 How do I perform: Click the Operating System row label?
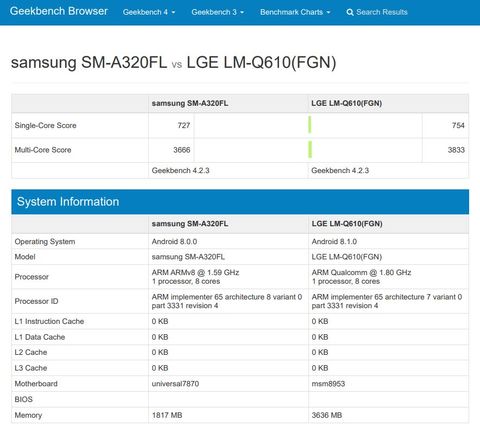pyautogui.click(x=45, y=241)
